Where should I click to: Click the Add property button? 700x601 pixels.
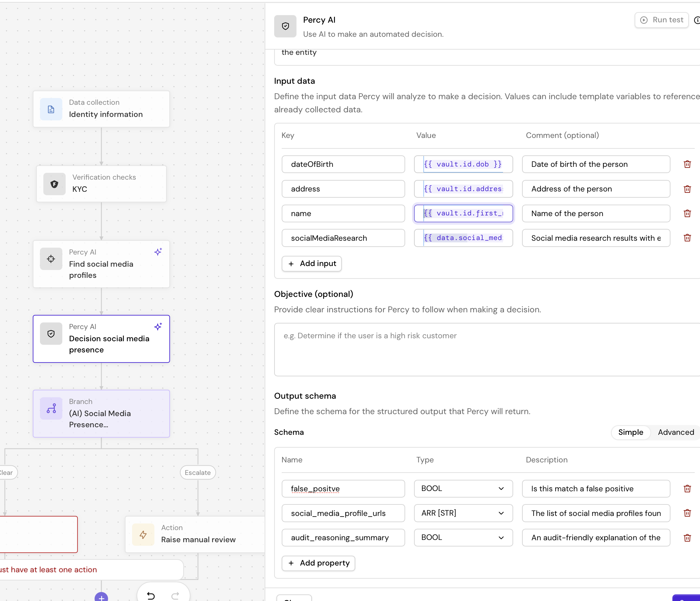coord(318,563)
